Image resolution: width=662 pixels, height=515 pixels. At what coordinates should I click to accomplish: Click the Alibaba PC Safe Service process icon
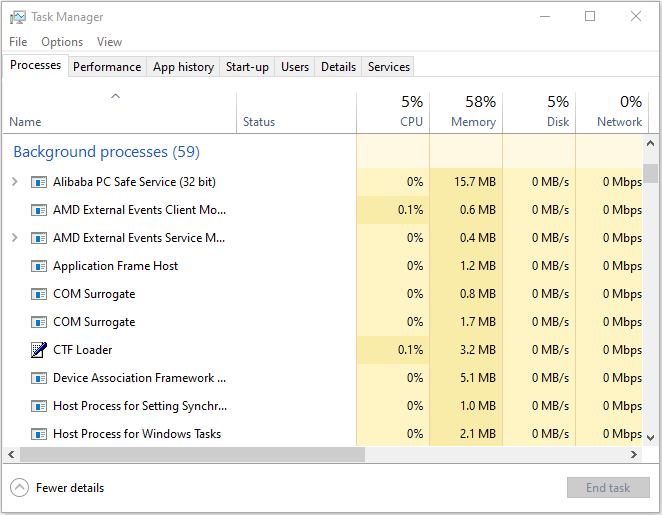coord(39,182)
